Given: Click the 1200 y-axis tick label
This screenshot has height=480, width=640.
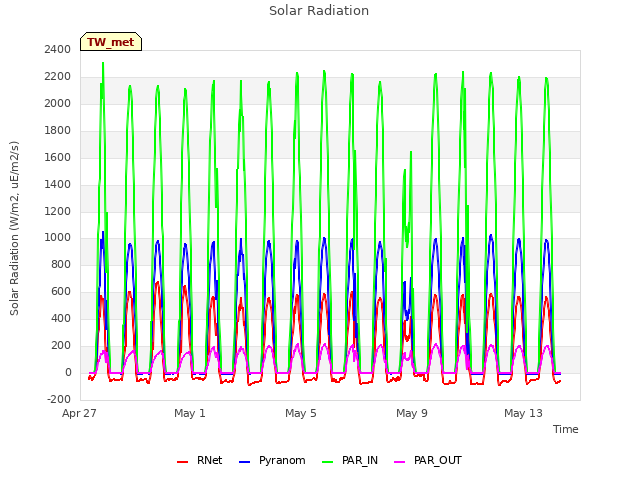Looking at the screenshot, I should (58, 211).
